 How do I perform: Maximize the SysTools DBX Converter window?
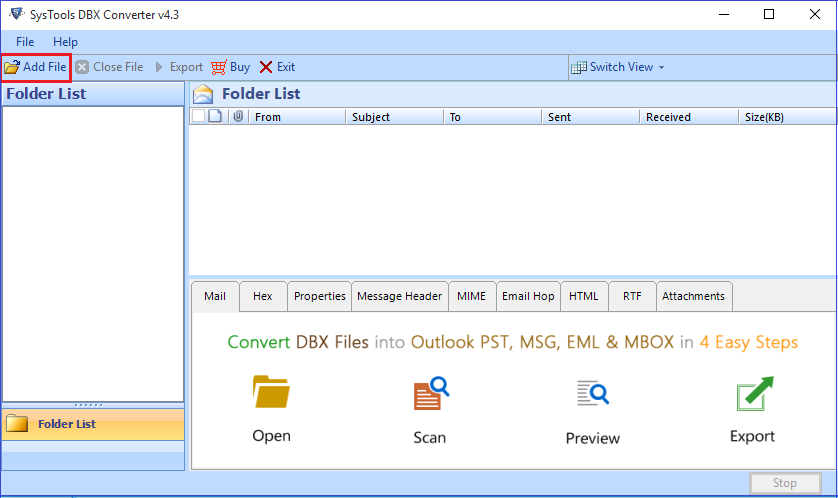769,14
